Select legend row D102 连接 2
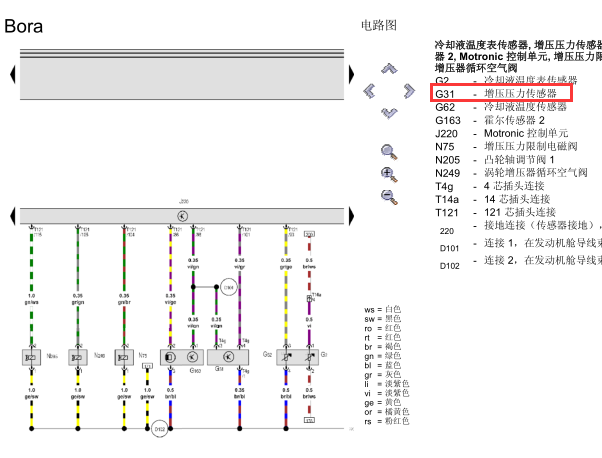Viewport: 602px width, 458px height. [520, 263]
